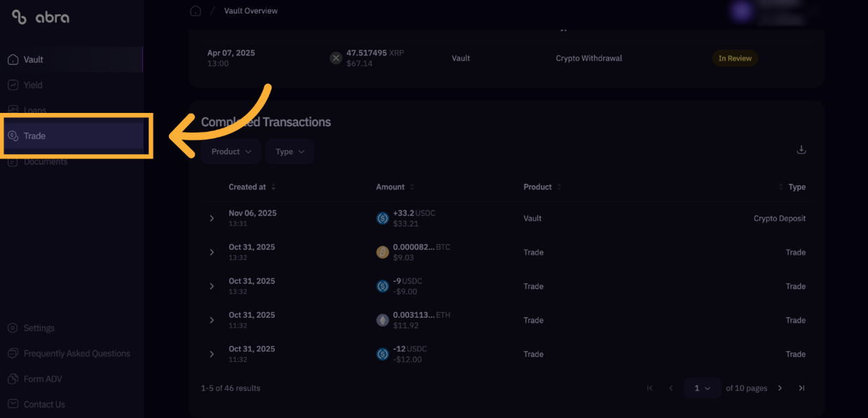Click the $11.92 ETH value
The height and width of the screenshot is (418, 868).
click(x=406, y=326)
